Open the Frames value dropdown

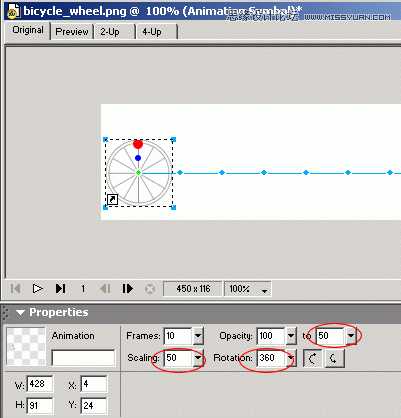198,336
